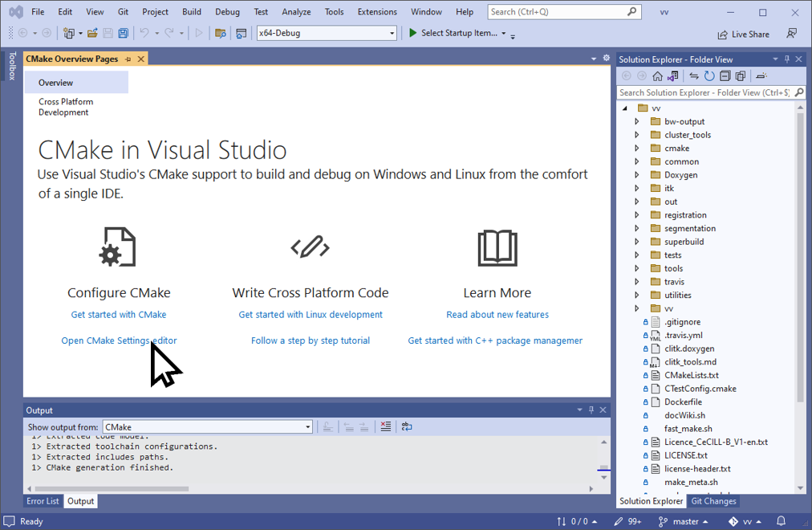The width and height of the screenshot is (812, 530).
Task: Expand the bw-output folder
Action: pyautogui.click(x=637, y=121)
